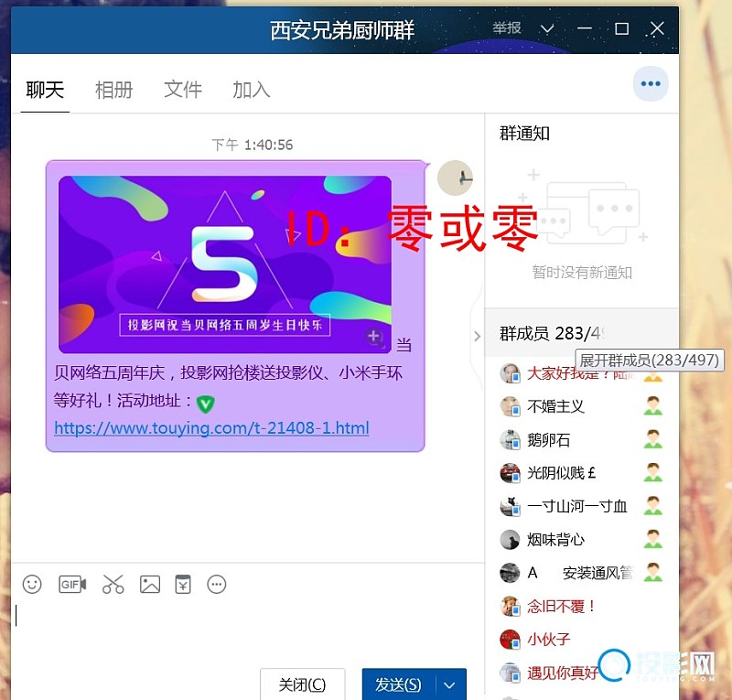Click the green V verified link badge
Viewport: 732px width, 700px height.
205,404
